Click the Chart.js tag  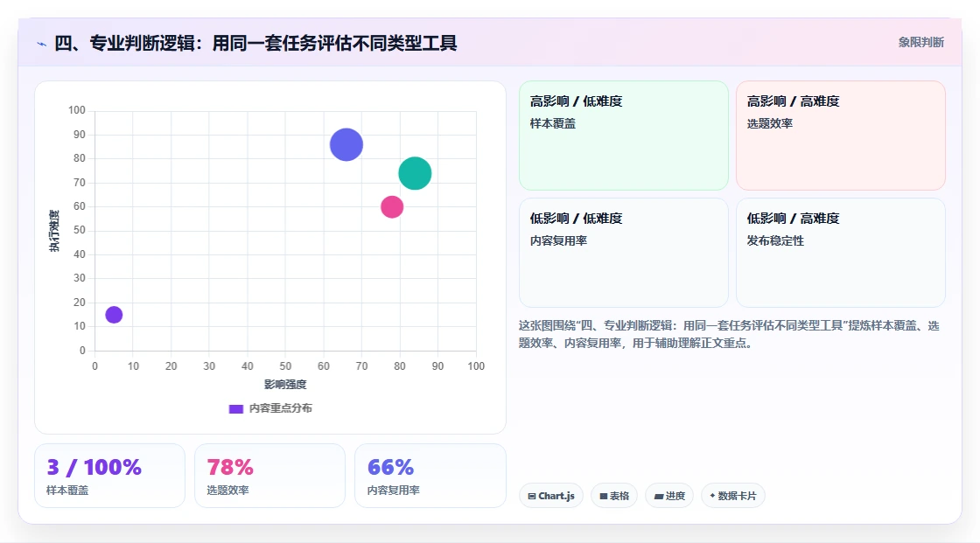pos(551,496)
